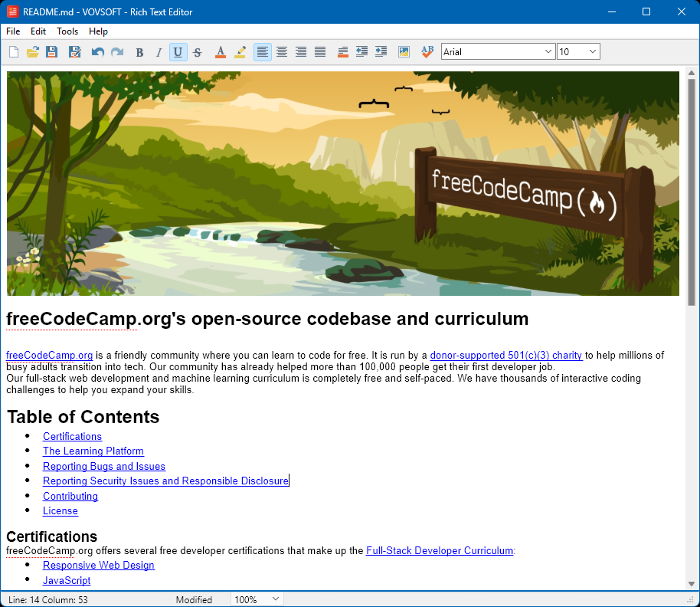Click the Certifications section heading
Screen dimensions: 700x607
(x=52, y=536)
